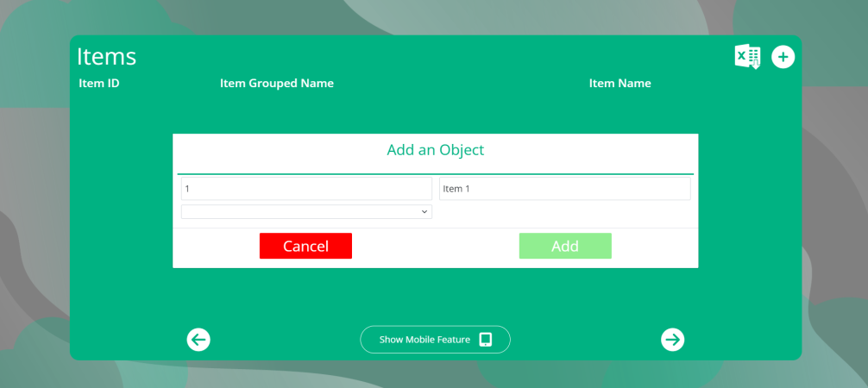Go back with the left arrow icon
The width and height of the screenshot is (868, 388).
198,340
